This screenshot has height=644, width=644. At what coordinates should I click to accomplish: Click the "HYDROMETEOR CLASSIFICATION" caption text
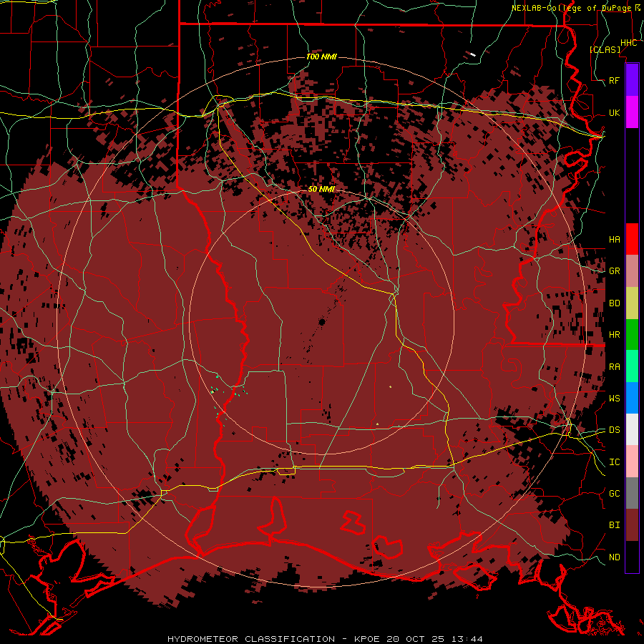point(251,639)
